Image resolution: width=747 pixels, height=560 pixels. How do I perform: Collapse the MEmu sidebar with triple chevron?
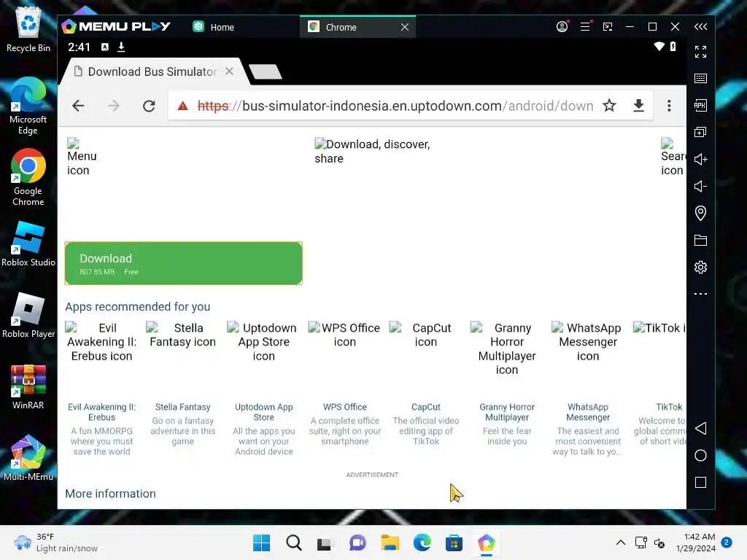tap(700, 27)
